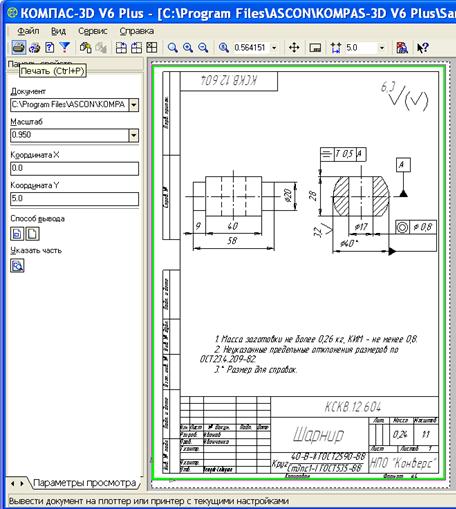This screenshot has width=456, height=509.
Task: Open the Сервис menu
Action: tap(93, 31)
